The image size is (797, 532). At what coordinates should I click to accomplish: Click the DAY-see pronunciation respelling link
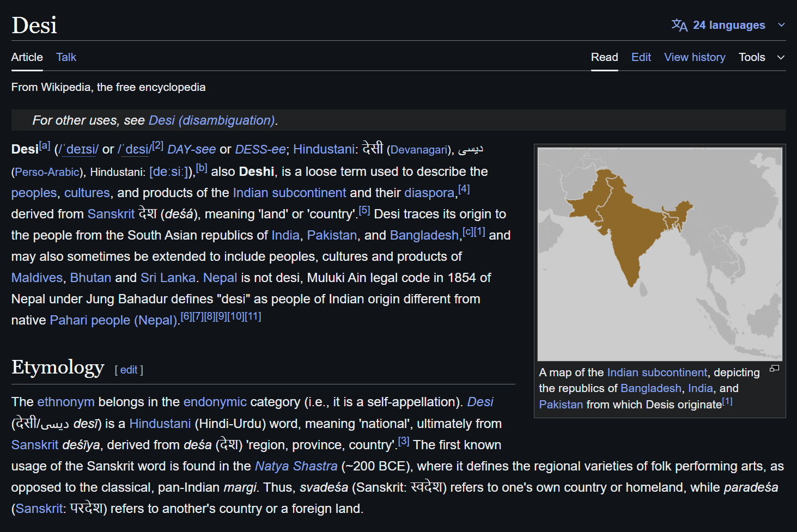click(x=192, y=150)
